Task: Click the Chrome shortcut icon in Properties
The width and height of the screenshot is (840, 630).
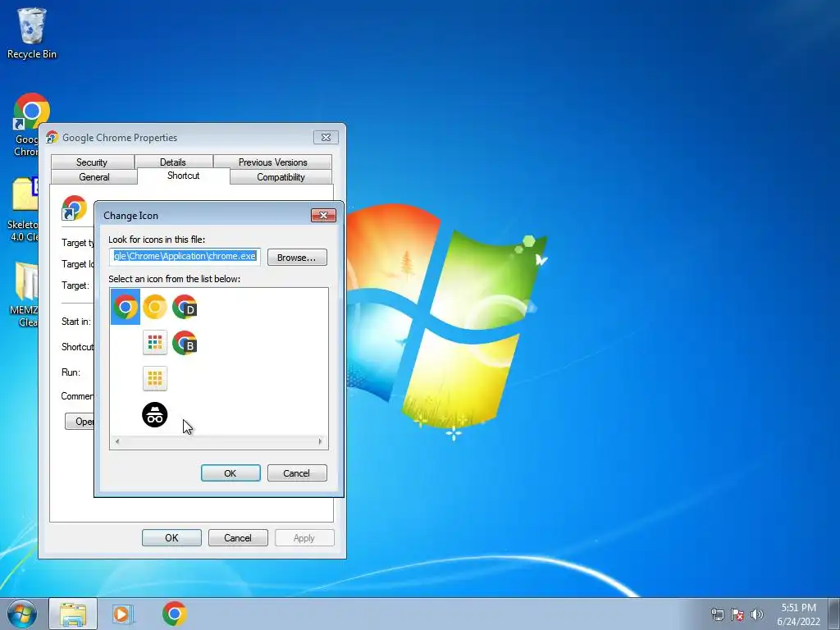Action: pos(74,208)
